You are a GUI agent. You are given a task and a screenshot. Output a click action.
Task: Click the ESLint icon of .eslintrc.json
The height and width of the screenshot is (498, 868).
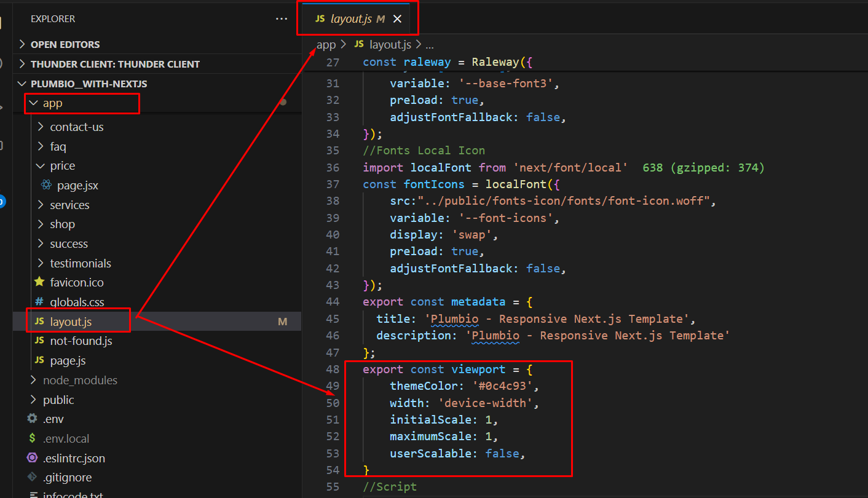pos(32,458)
